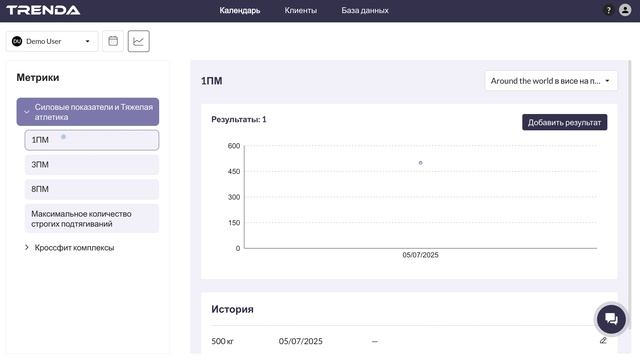The image size is (640, 360).
Task: Open the Around the world exercise dropdown
Action: coord(551,81)
